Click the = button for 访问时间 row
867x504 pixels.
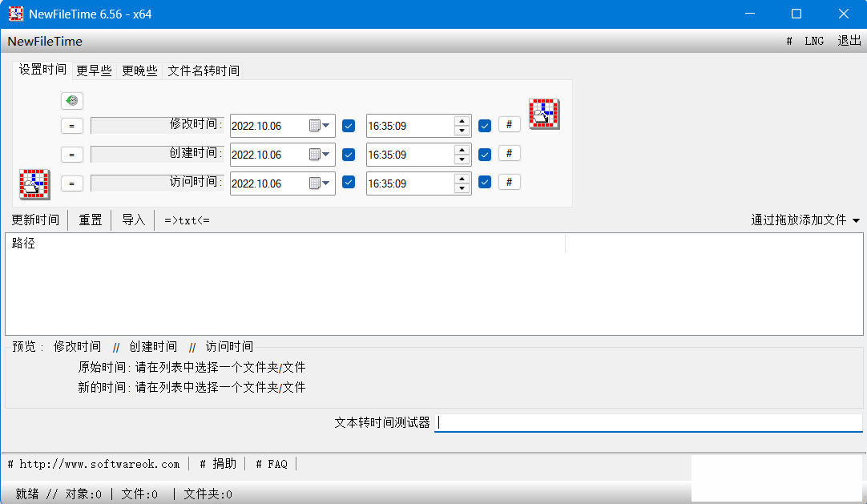pos(72,183)
